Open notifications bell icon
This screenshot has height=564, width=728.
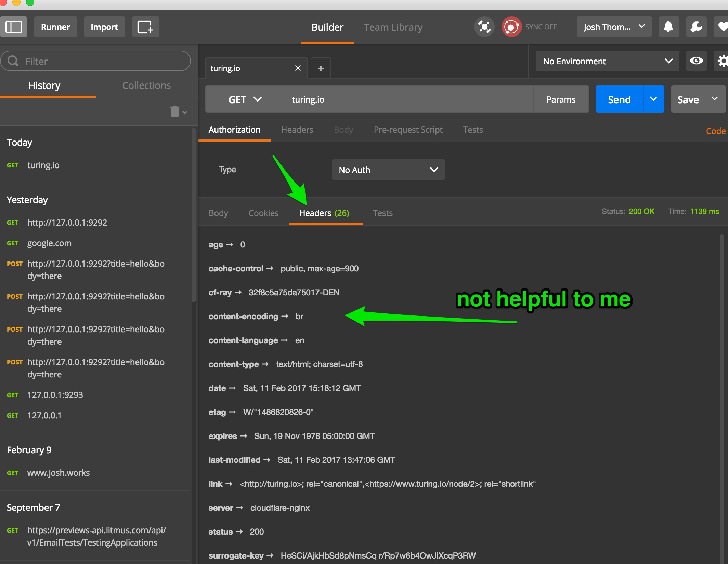coord(669,27)
